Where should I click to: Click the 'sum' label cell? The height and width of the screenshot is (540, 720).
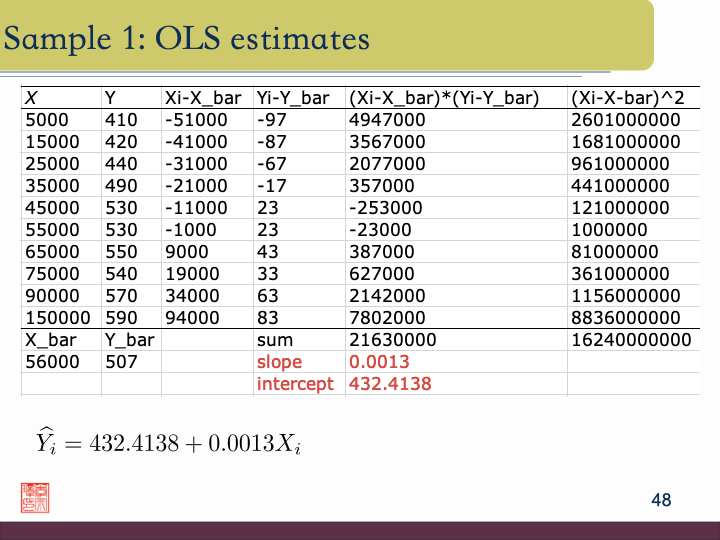(x=274, y=340)
